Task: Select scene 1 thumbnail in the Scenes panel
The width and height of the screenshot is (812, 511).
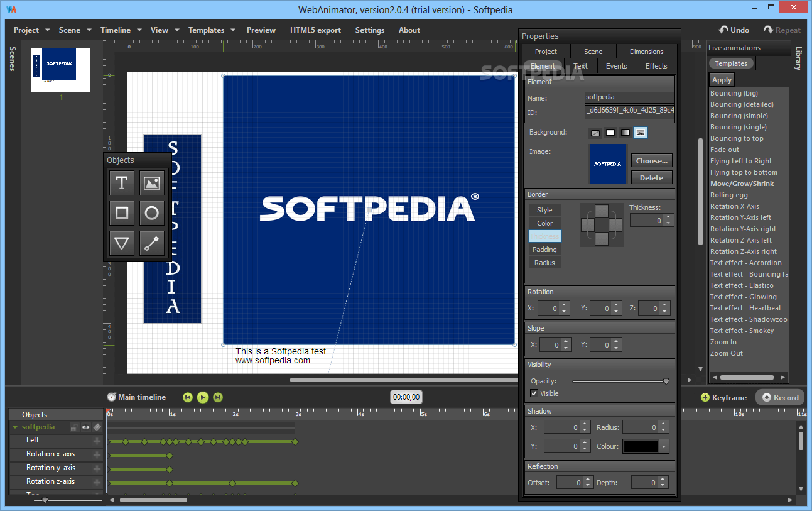Action: point(60,70)
